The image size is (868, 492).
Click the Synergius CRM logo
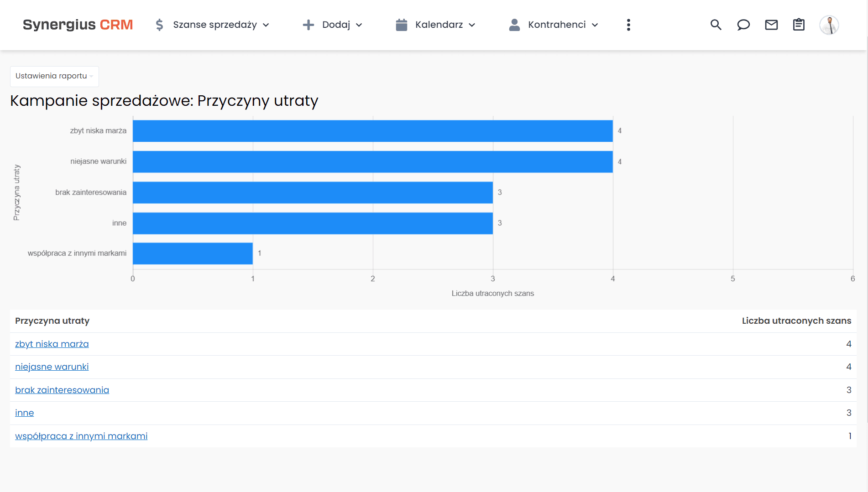78,25
